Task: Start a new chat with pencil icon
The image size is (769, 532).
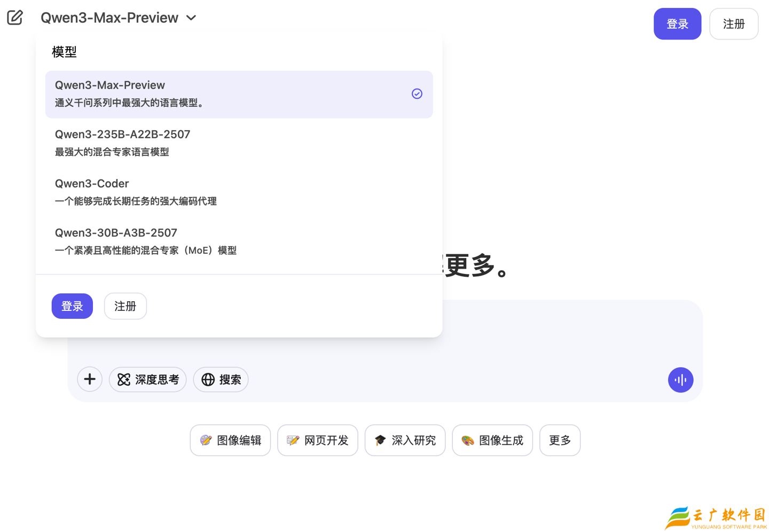Action: point(15,18)
